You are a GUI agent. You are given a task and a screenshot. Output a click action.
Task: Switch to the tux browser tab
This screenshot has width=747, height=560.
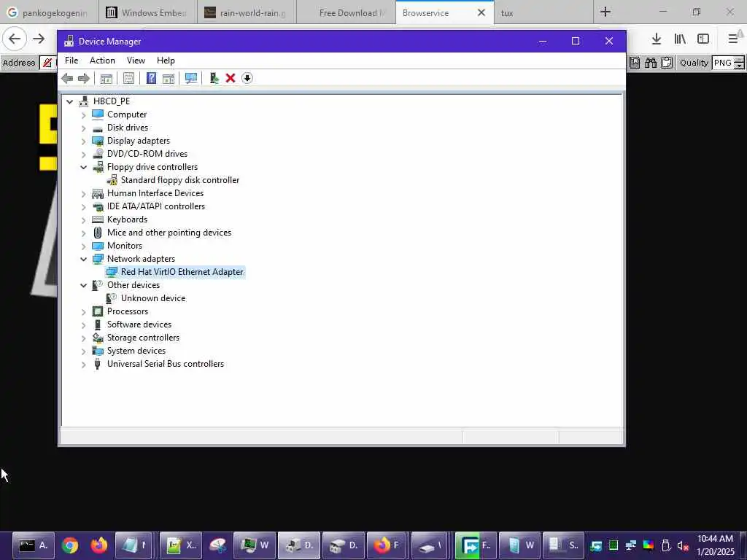click(x=543, y=12)
